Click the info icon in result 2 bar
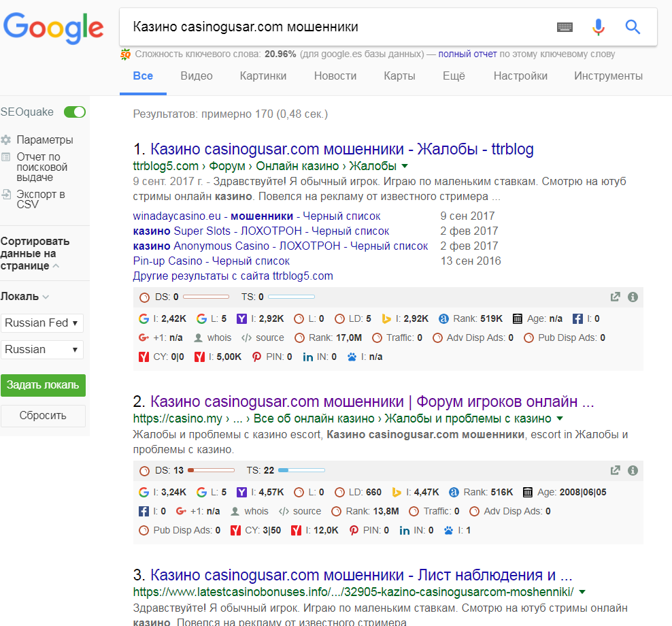 coord(633,470)
